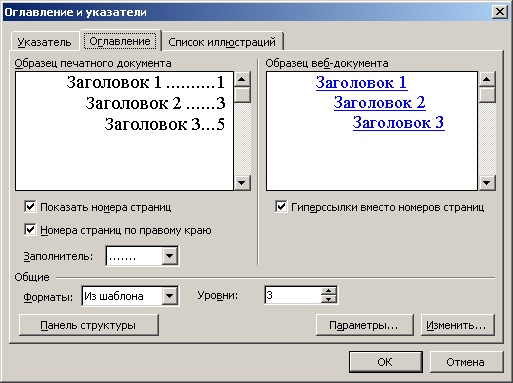513x383 pixels.
Task: Click the Панель структуры button
Action: (x=89, y=325)
